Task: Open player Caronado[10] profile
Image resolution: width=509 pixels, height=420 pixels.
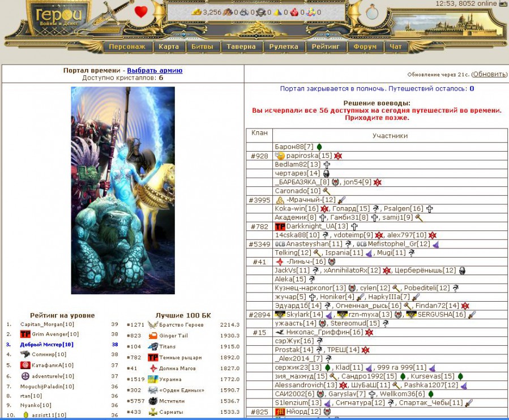Action: 298,191
